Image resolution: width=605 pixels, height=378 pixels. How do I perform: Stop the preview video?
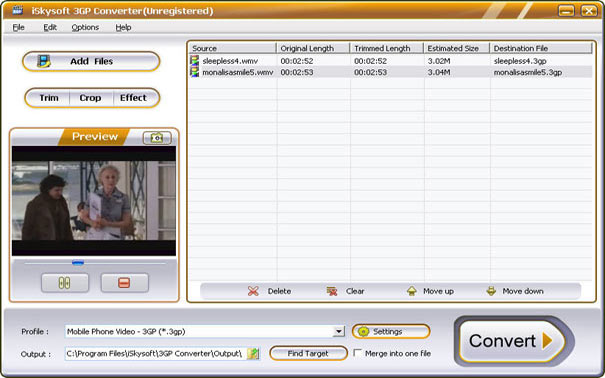(x=124, y=283)
